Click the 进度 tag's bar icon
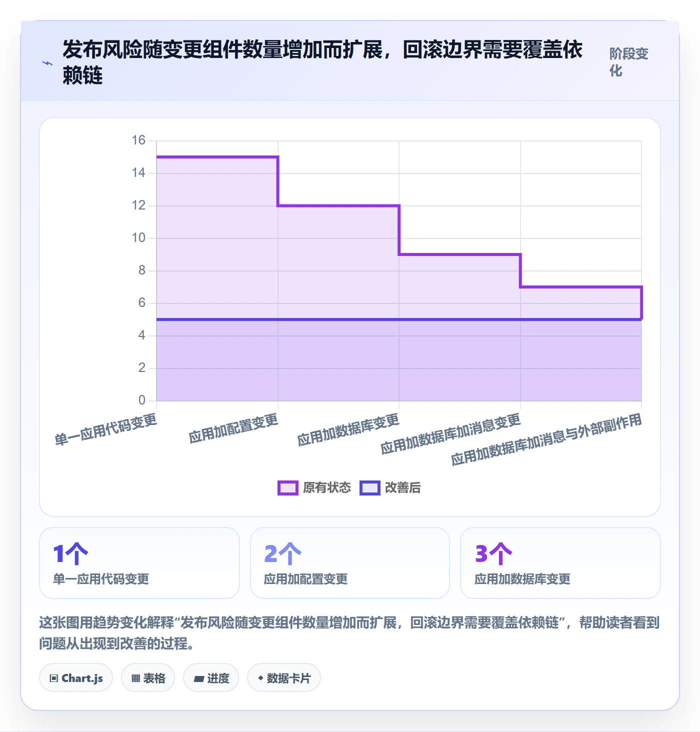 pyautogui.click(x=199, y=679)
